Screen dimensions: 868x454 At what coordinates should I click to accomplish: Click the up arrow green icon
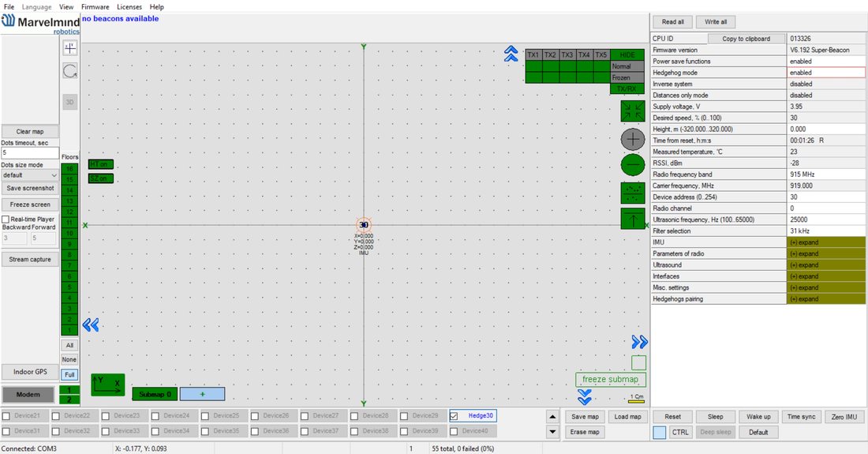(633, 219)
